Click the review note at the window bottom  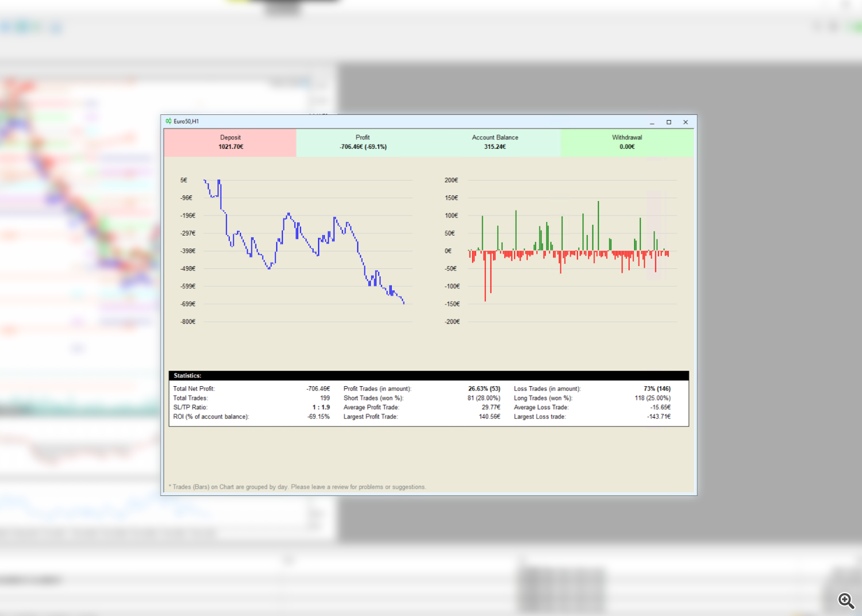point(297,486)
